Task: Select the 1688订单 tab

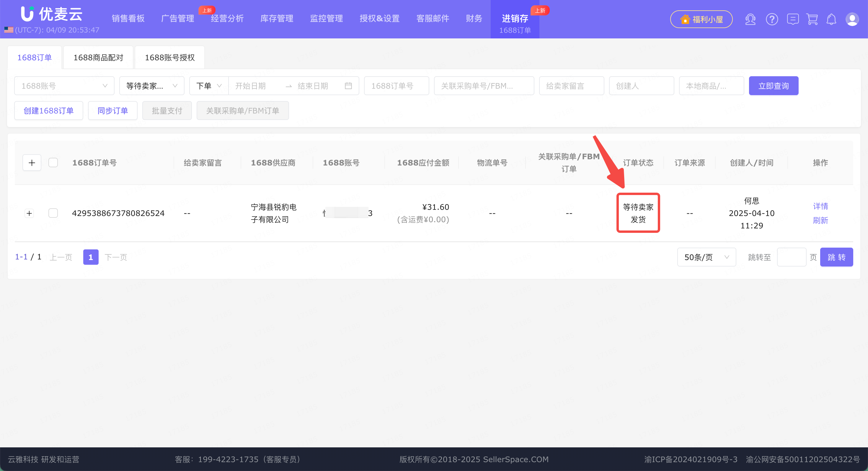Action: click(35, 58)
